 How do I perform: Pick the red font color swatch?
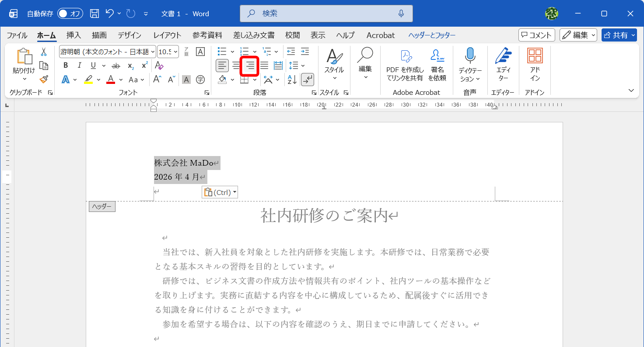coord(112,80)
